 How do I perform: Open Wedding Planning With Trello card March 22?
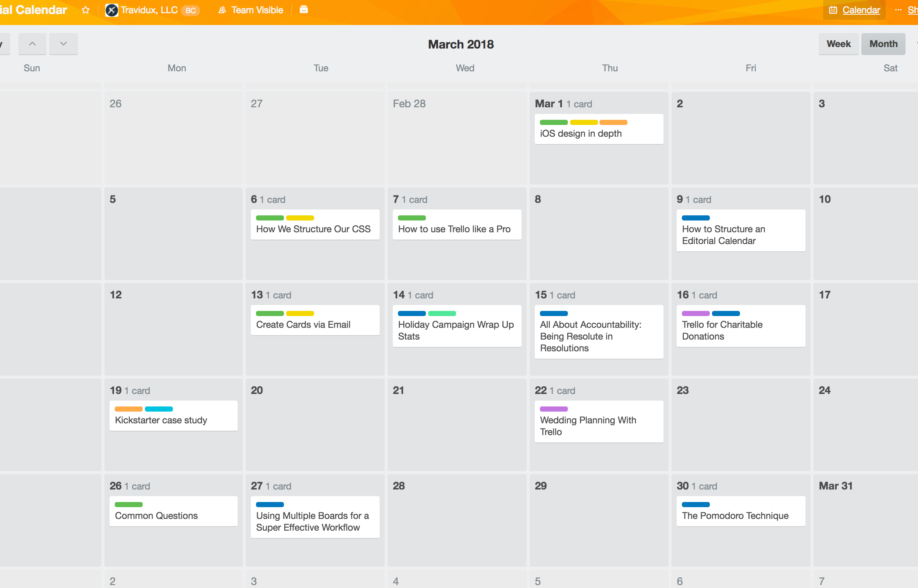coord(588,425)
